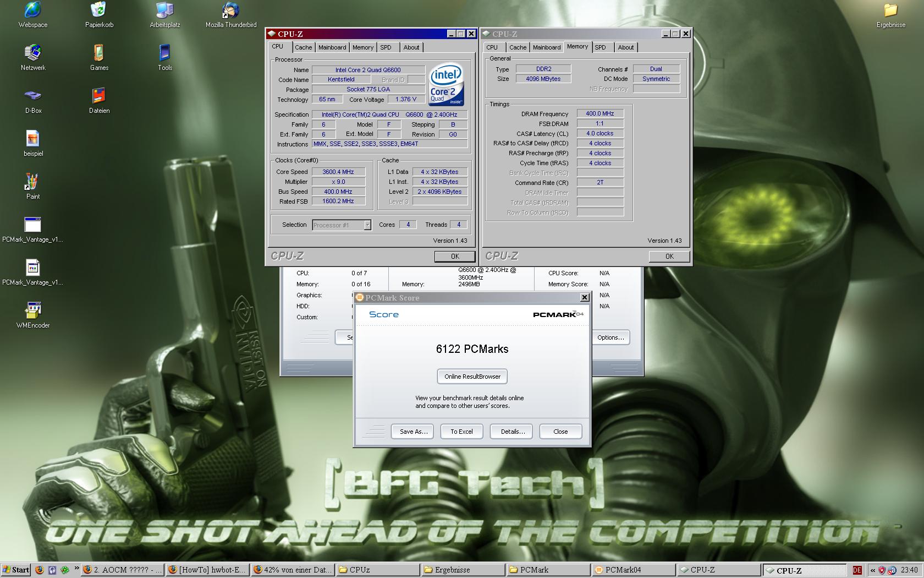Switch to the [HowTo] hwbot taskbar button

coord(207,570)
